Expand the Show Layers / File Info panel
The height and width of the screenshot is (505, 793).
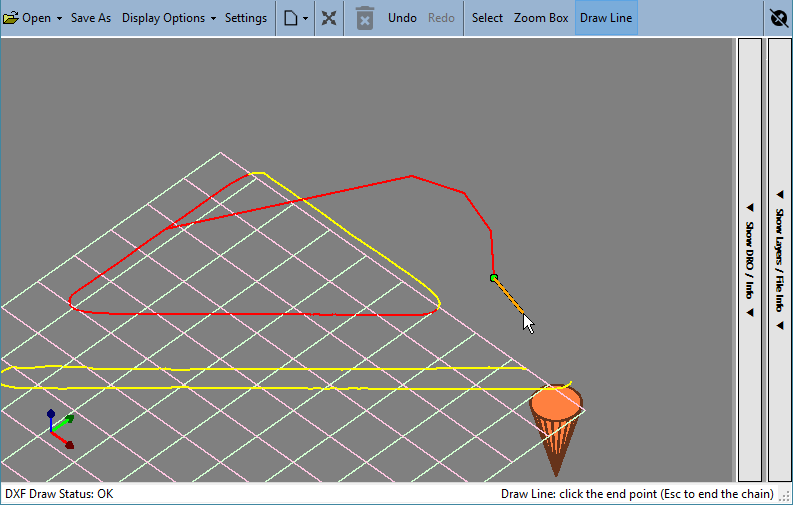780,260
